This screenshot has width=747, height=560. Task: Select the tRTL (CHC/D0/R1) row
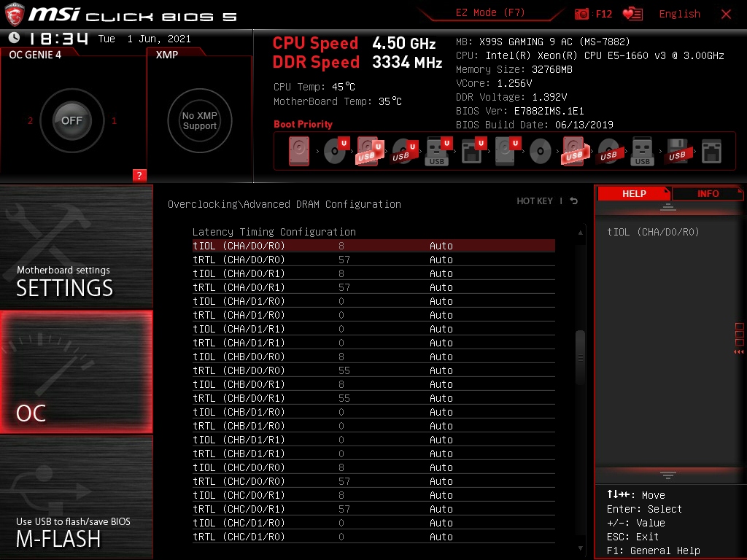pyautogui.click(x=373, y=509)
